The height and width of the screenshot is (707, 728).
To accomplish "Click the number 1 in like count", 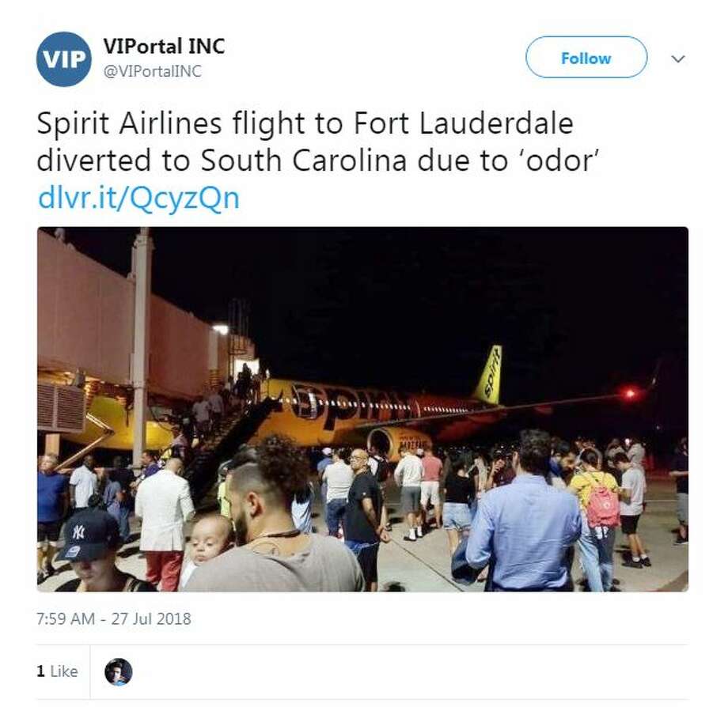I will click(41, 671).
